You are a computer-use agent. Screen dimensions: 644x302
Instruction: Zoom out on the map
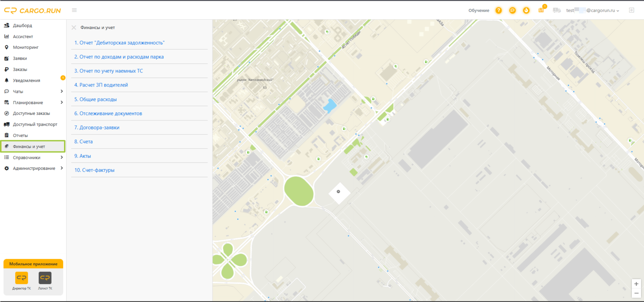tap(636, 293)
